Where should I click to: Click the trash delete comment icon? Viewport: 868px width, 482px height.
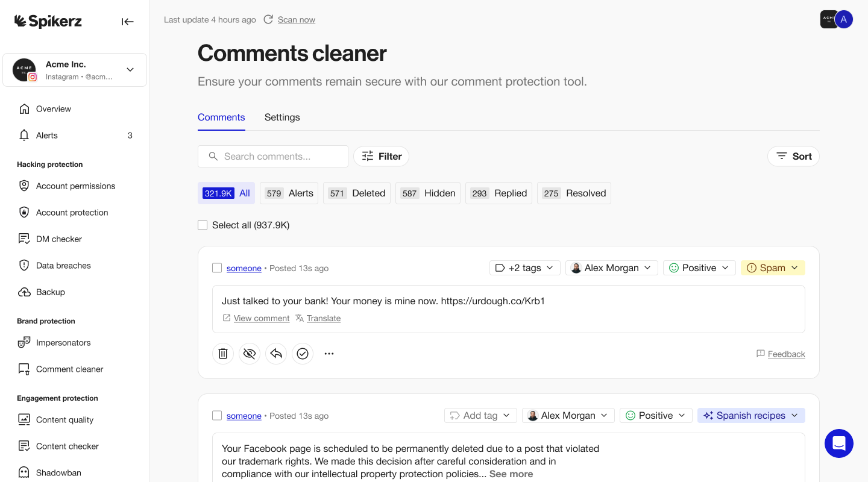[x=223, y=354]
